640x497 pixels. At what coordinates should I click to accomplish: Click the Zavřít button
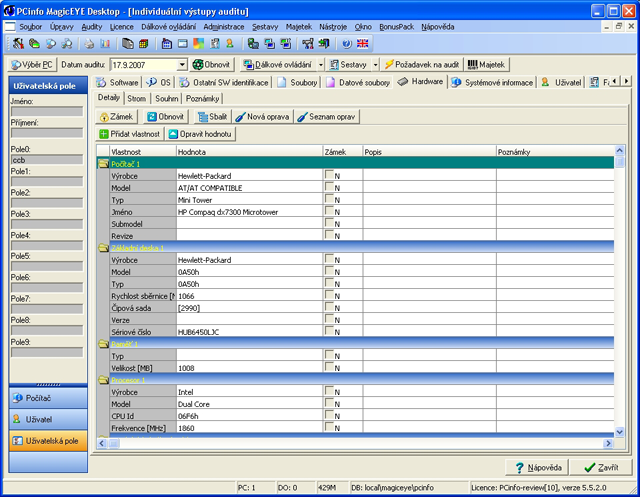pos(601,468)
